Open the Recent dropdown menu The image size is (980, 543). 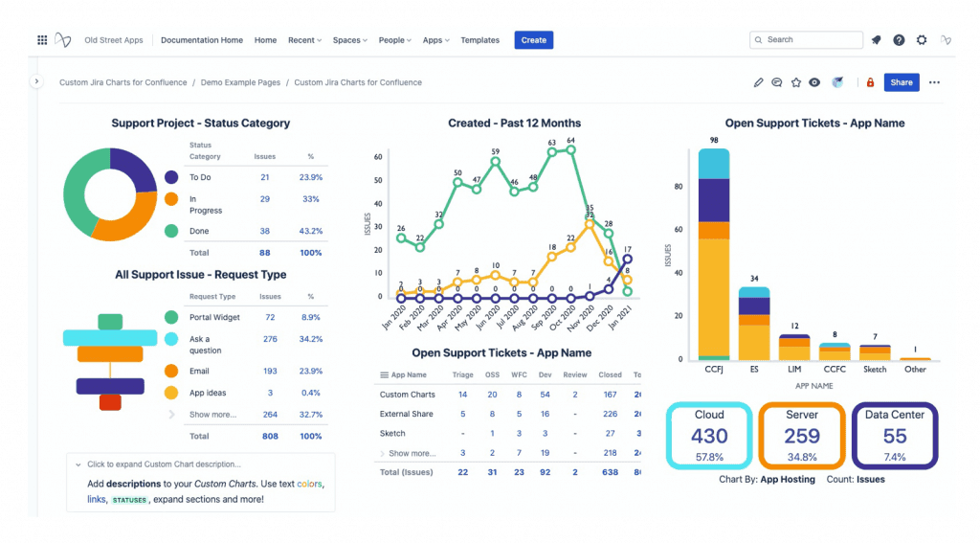[304, 40]
